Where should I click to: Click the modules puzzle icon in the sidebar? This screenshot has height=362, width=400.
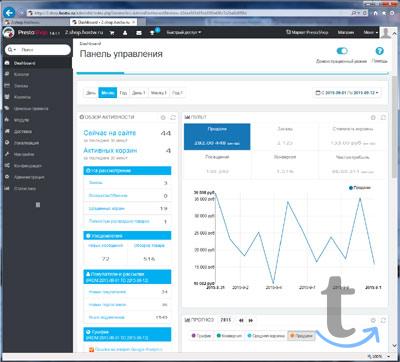click(x=7, y=120)
